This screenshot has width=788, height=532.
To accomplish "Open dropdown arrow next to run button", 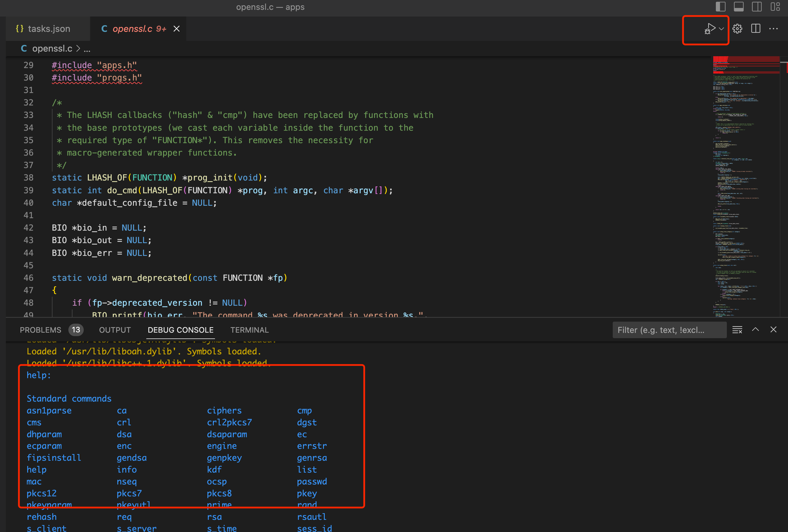I will tap(722, 29).
